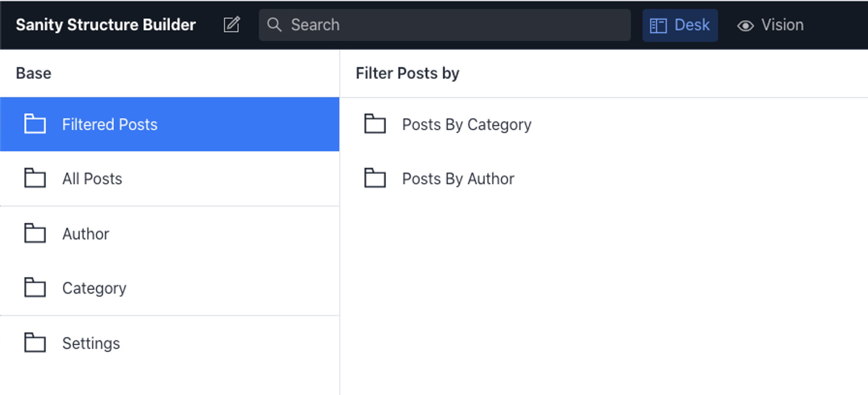Click the compose new document pencil icon

231,25
